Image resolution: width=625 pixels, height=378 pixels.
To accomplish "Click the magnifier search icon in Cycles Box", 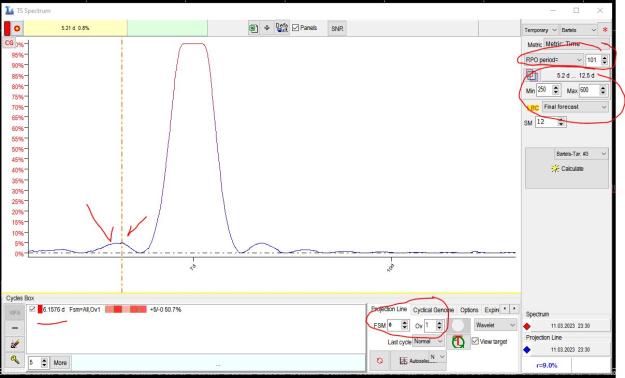I will 15,360.
